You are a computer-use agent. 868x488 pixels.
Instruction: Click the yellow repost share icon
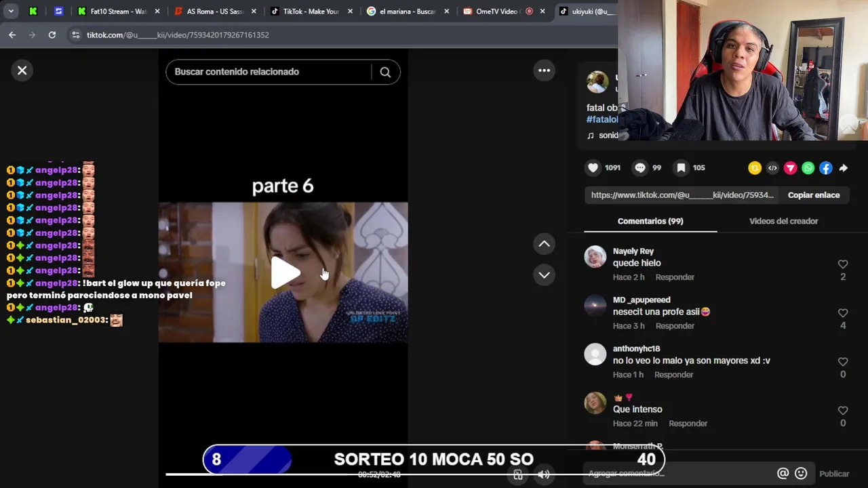coord(755,168)
